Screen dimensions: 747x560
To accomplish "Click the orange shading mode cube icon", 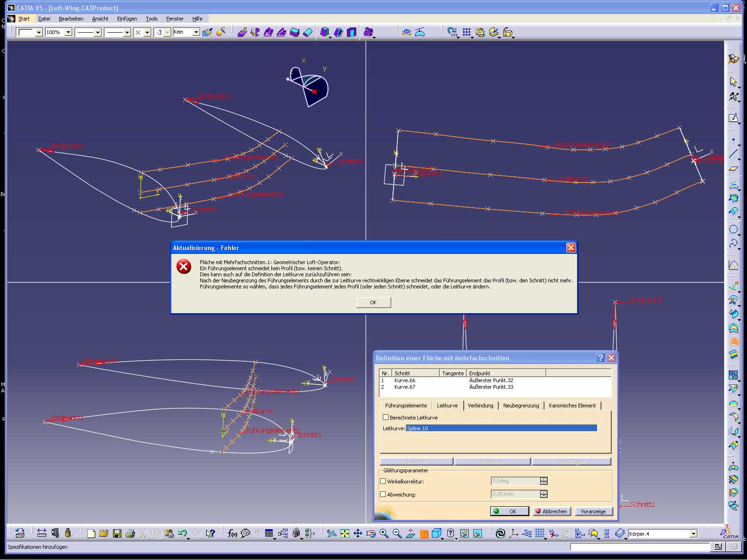I will (x=424, y=534).
